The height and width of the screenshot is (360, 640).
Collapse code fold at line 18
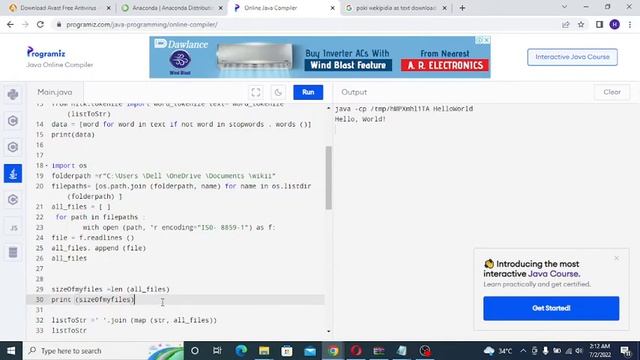tap(47, 166)
